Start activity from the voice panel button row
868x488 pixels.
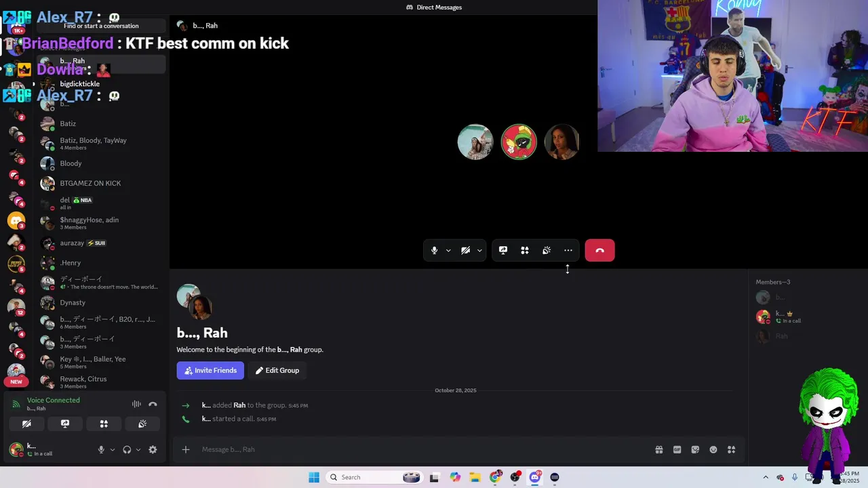click(x=104, y=424)
